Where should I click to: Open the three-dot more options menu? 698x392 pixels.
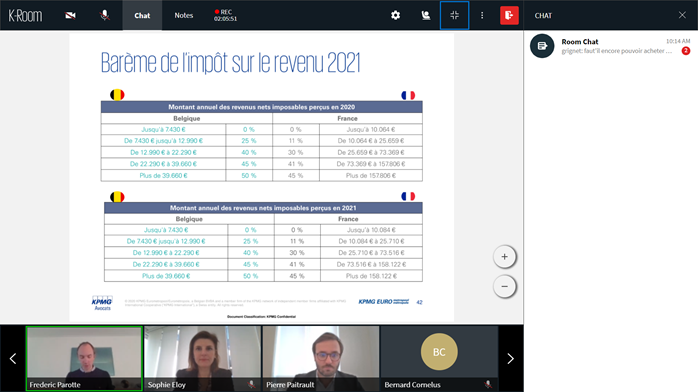[x=482, y=16]
